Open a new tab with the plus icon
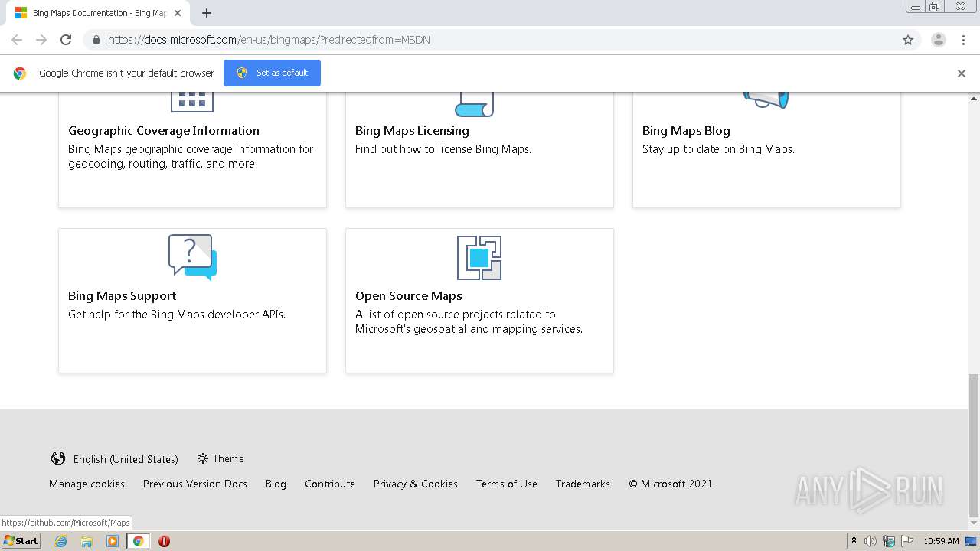 (x=207, y=13)
